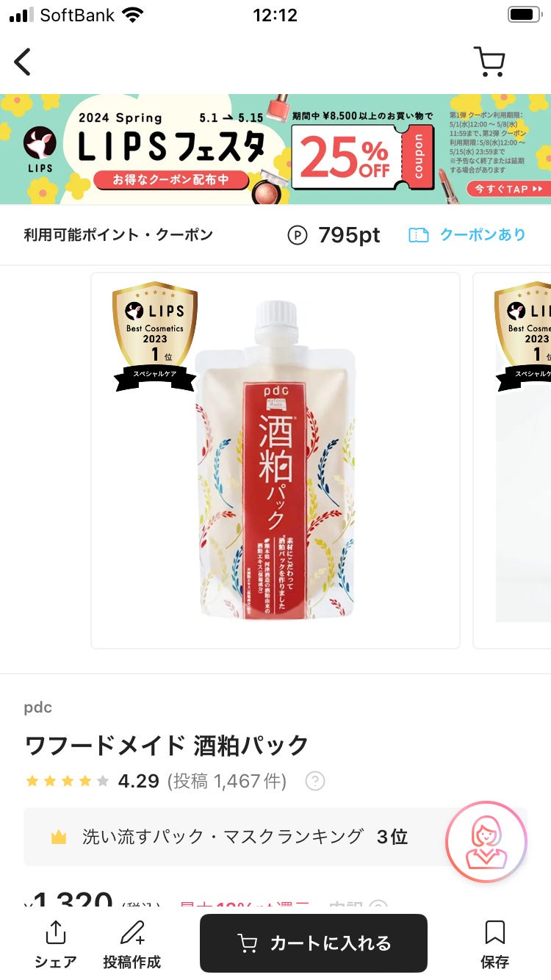Tap the 今すぐTAP button on banner
The height and width of the screenshot is (980, 551).
click(x=508, y=189)
